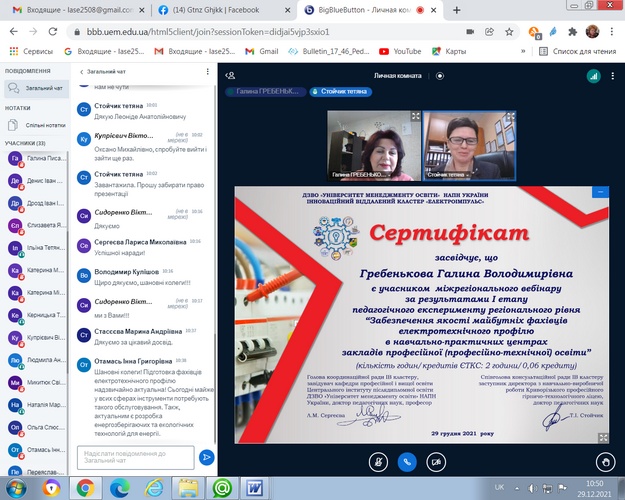Minimize presentation with blue minus button
This screenshot has width=625, height=500.
click(x=600, y=192)
